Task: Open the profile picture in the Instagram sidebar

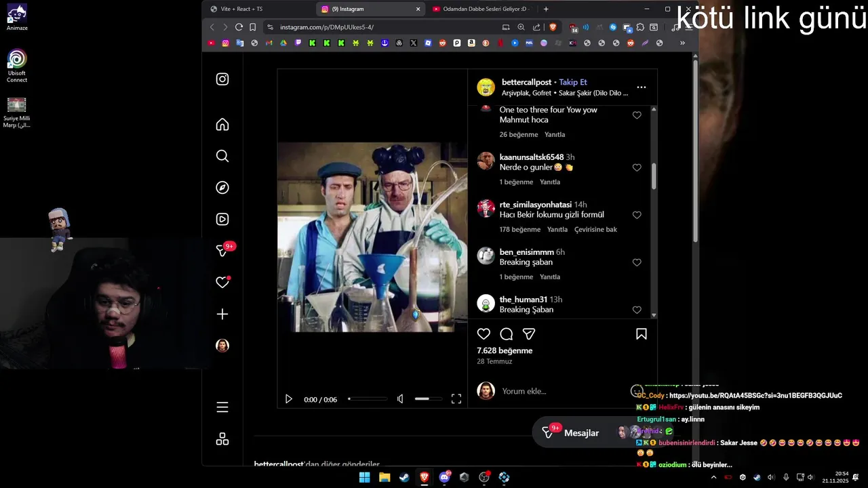Action: 222,346
